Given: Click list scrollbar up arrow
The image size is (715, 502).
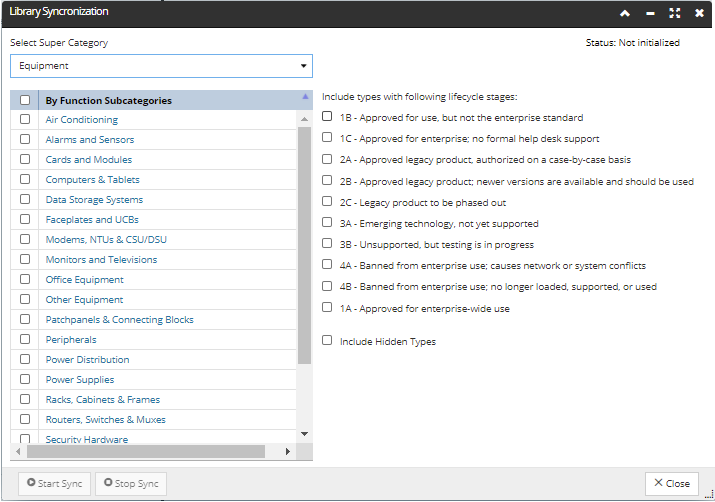Looking at the screenshot, I should 305,119.
